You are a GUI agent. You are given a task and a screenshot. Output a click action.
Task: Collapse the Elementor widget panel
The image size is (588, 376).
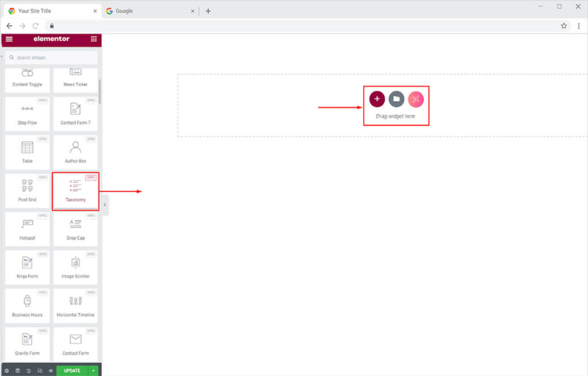[105, 205]
